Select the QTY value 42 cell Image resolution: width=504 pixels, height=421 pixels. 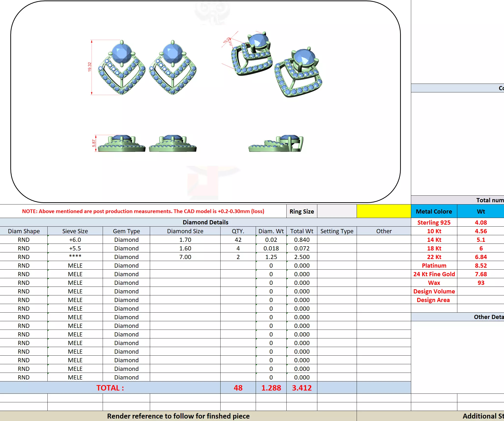[238, 240]
